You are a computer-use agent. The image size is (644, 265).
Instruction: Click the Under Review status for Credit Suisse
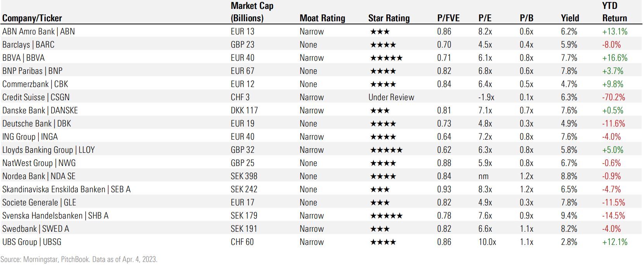click(x=391, y=97)
